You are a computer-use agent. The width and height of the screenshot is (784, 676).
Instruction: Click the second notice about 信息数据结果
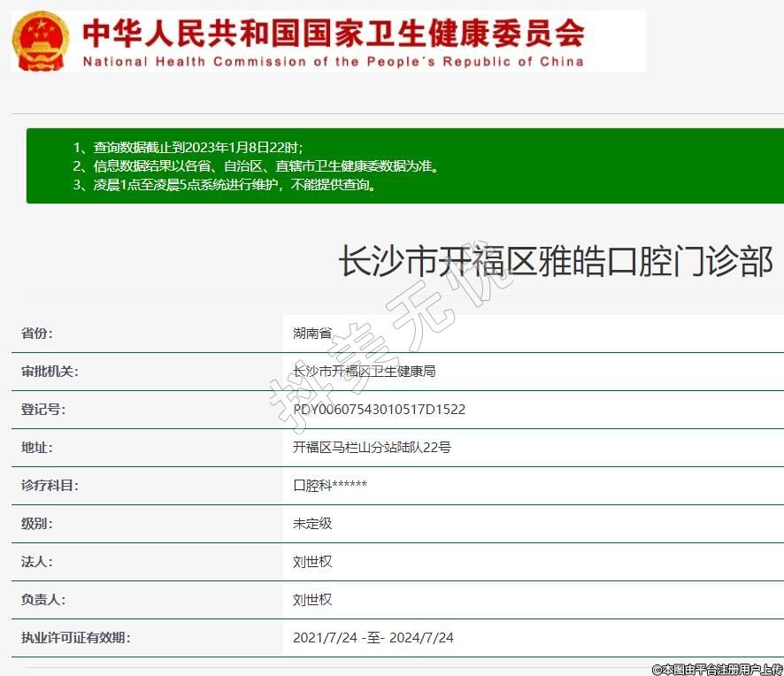pos(255,166)
